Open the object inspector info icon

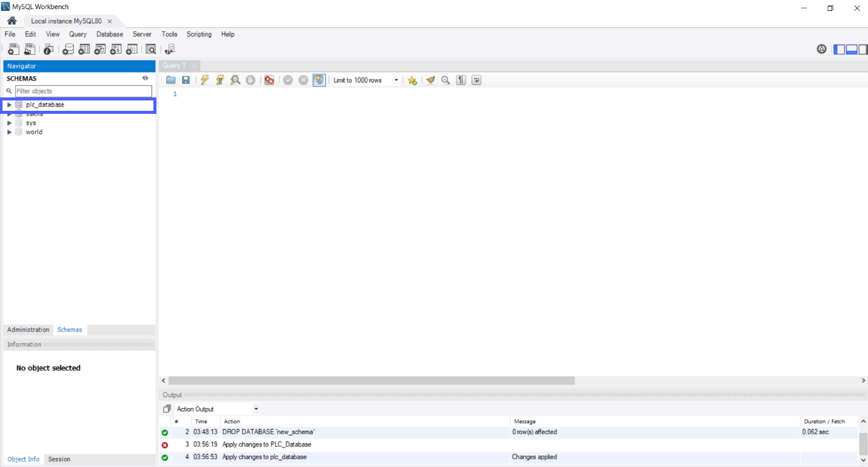(49, 49)
